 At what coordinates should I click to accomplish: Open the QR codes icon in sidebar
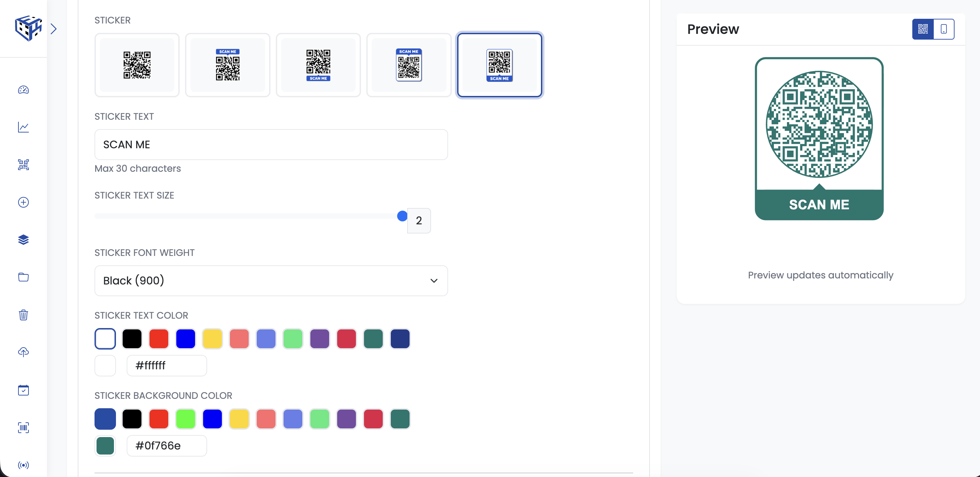coord(23,165)
